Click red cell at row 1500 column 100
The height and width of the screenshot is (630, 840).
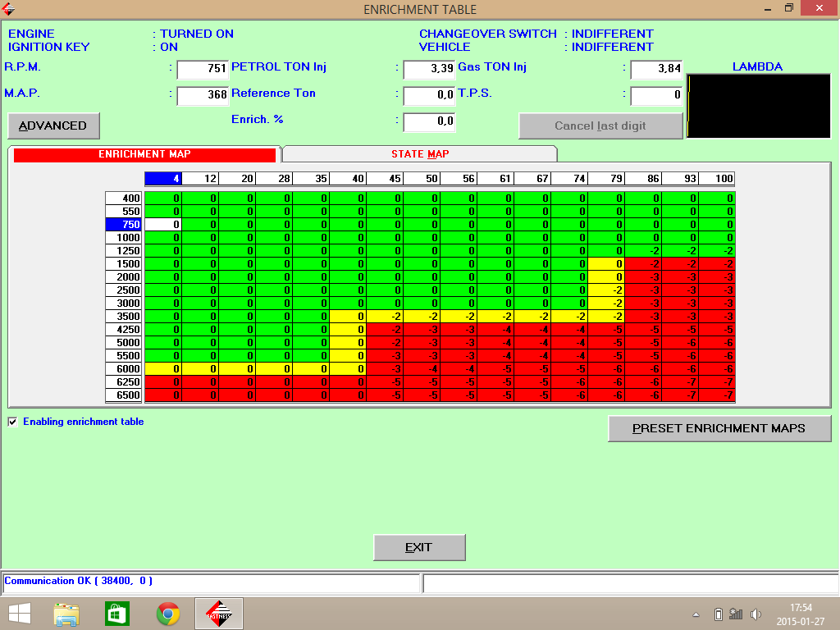717,263
